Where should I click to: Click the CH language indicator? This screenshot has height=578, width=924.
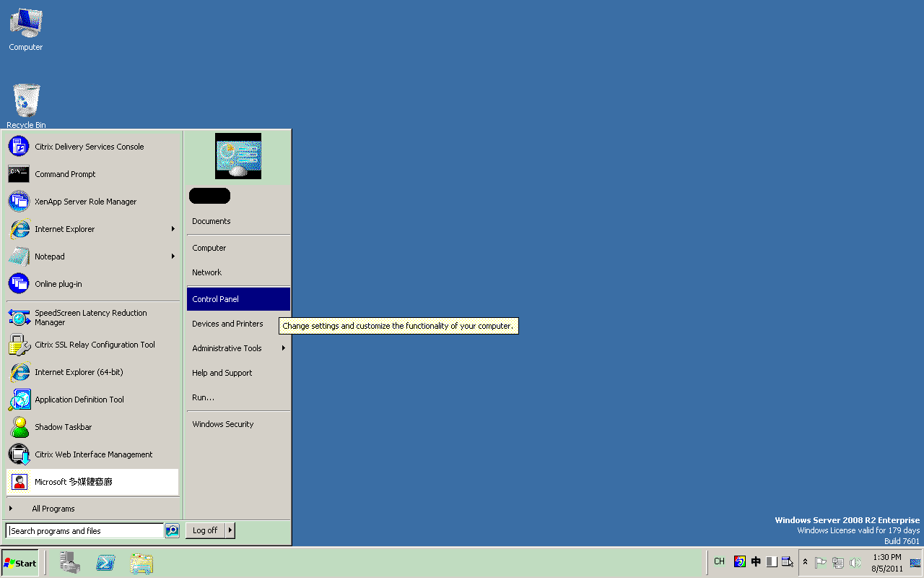[719, 561]
